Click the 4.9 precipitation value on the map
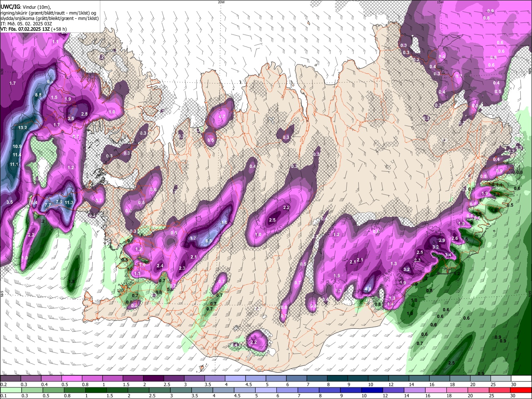Image resolution: width=532 pixels, height=399 pixels. (x=367, y=289)
